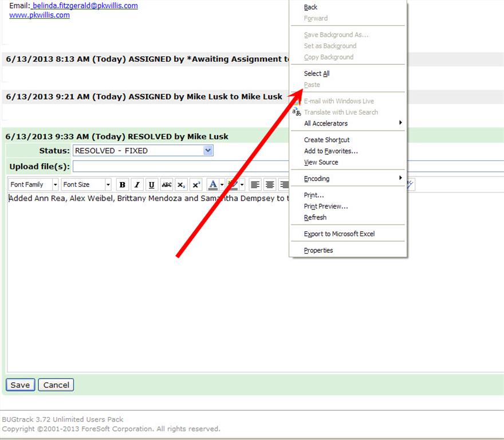The height and width of the screenshot is (440, 504).
Task: Center align the comment text
Action: pos(269,184)
